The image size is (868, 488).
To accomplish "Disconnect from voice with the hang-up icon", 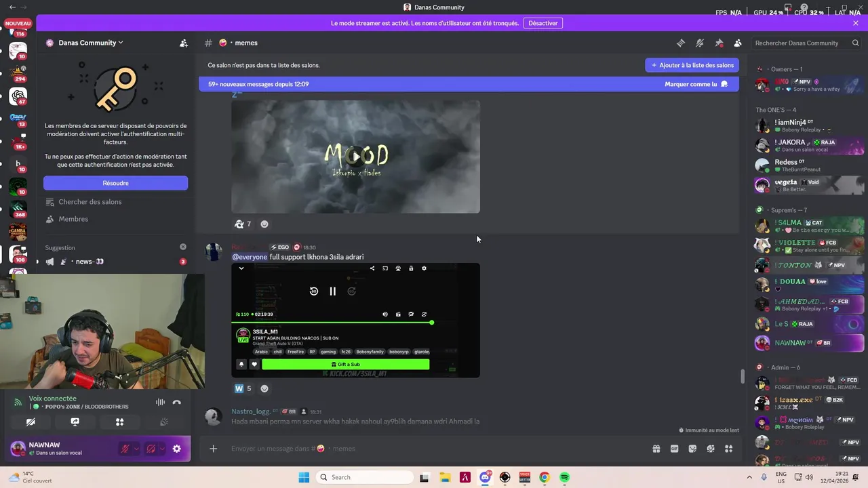I will [177, 402].
